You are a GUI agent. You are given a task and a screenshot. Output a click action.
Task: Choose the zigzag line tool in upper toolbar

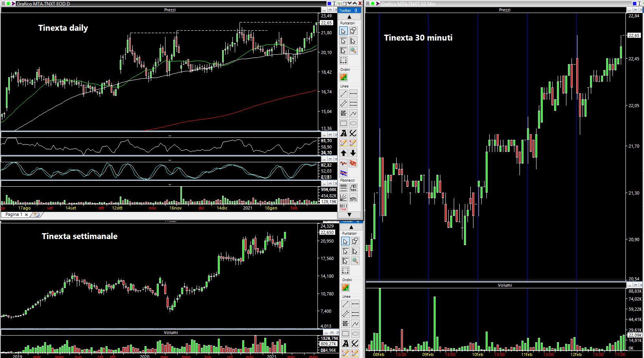click(x=353, y=113)
